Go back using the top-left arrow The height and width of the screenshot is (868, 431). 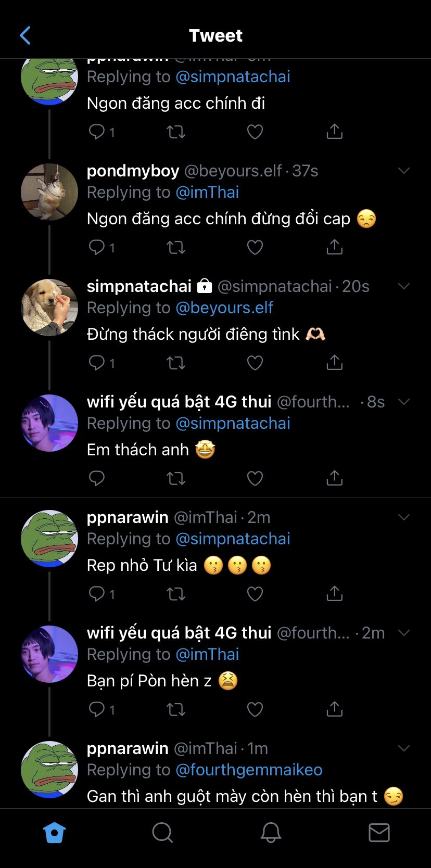click(25, 35)
